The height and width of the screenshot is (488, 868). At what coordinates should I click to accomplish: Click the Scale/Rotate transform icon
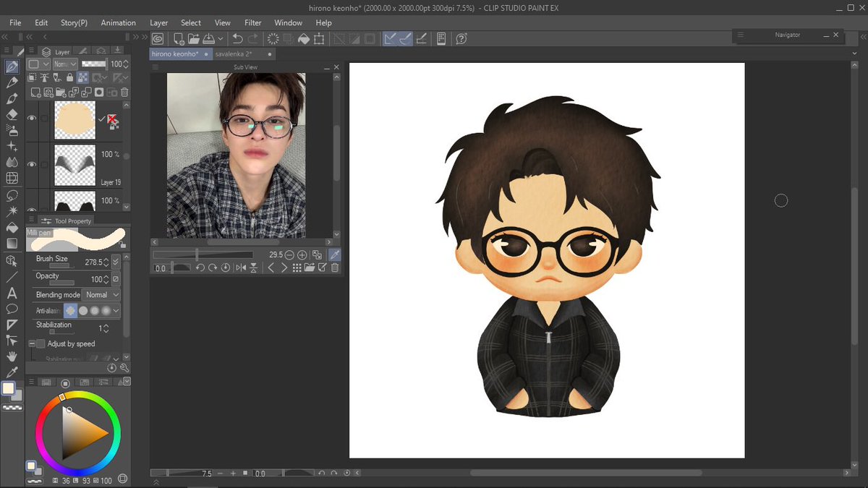[319, 39]
